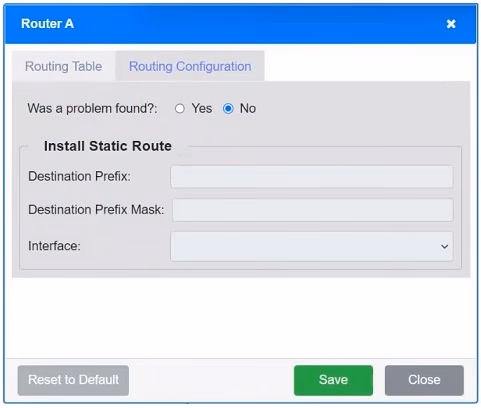This screenshot has height=408, width=481.
Task: Click the 'Yes' label text
Action: 202,109
